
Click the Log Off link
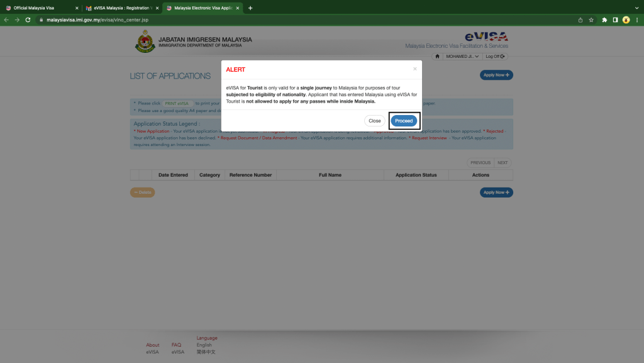pos(495,56)
